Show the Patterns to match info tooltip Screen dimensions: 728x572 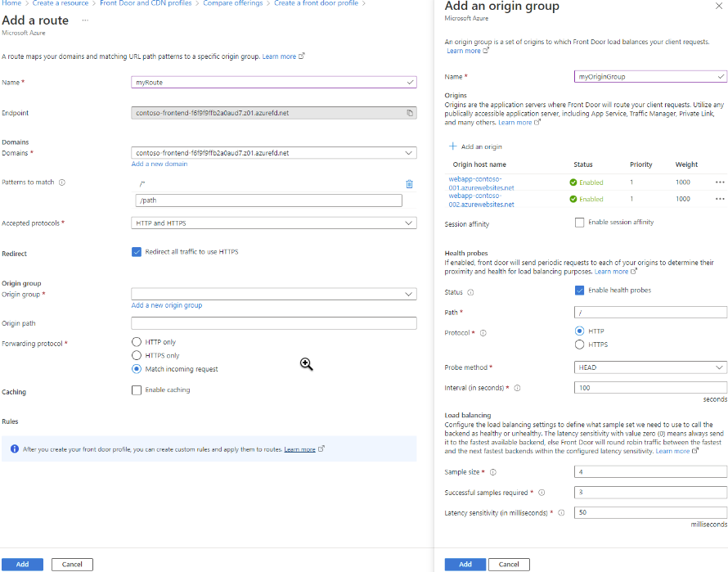pyautogui.click(x=61, y=182)
